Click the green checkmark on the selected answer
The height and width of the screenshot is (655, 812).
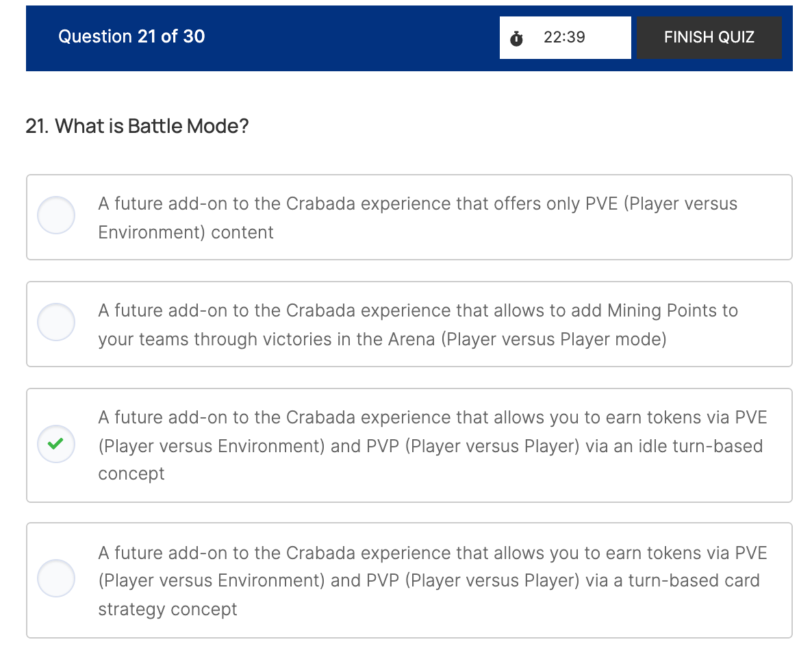coord(56,444)
